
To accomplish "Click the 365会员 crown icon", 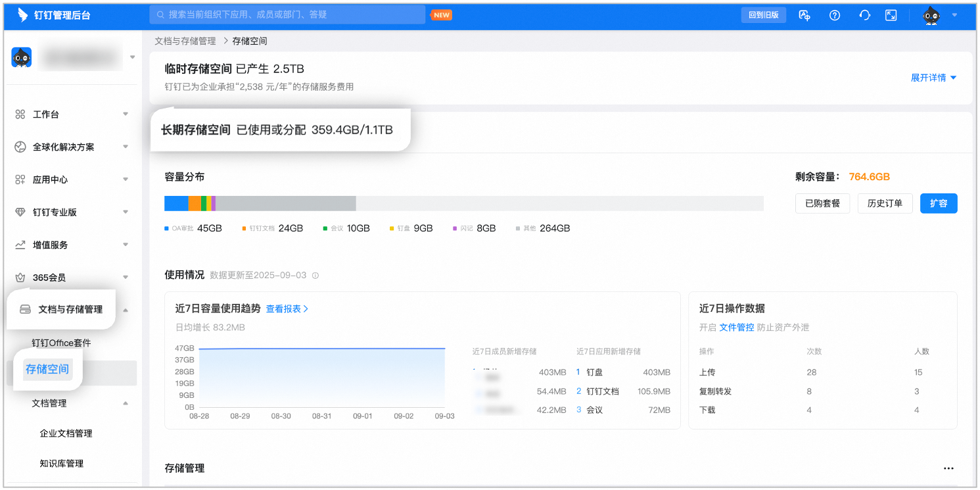I will coord(20,278).
